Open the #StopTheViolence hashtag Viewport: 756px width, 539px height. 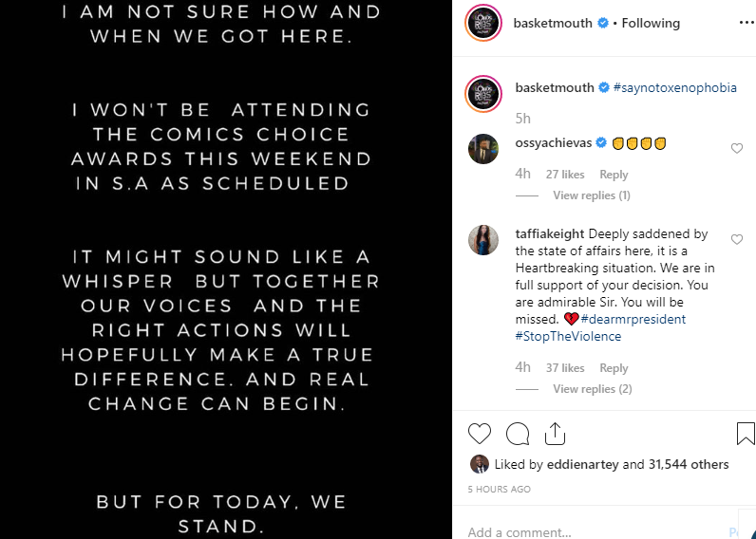568,337
